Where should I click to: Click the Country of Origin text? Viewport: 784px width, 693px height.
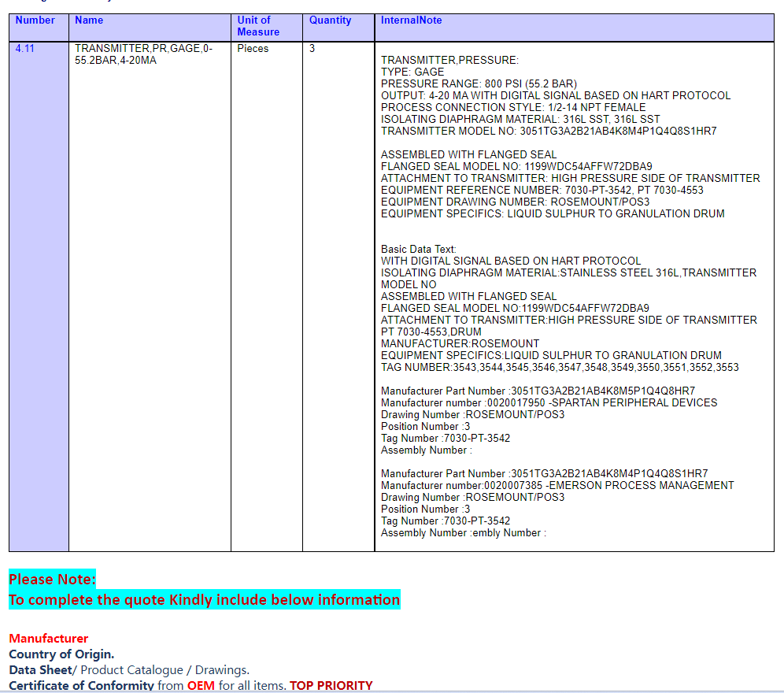tap(61, 654)
